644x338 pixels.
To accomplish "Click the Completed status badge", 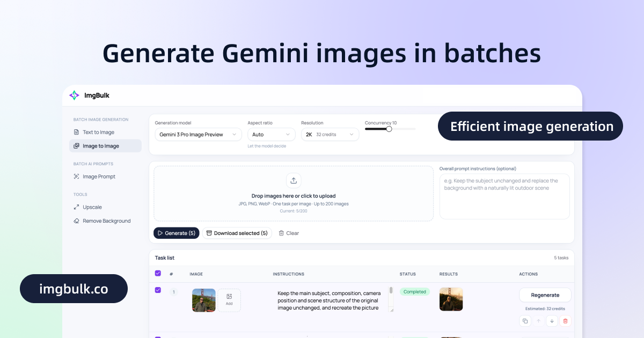I will point(415,292).
